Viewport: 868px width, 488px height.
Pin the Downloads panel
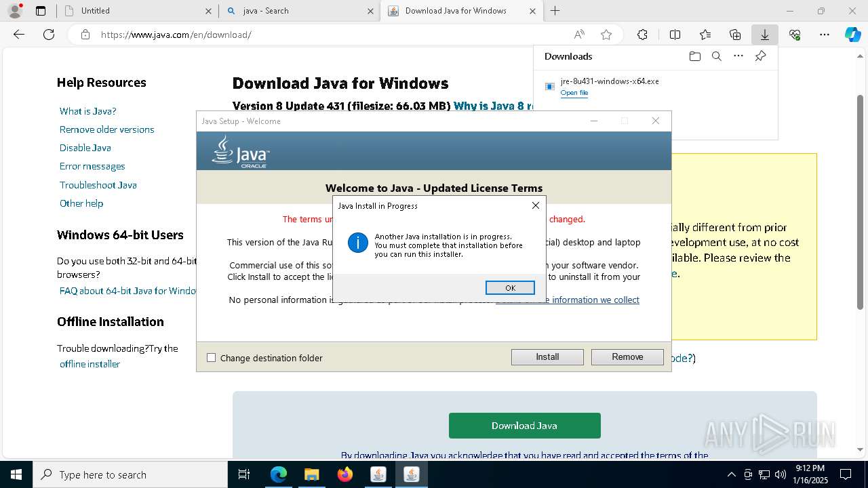tap(760, 56)
